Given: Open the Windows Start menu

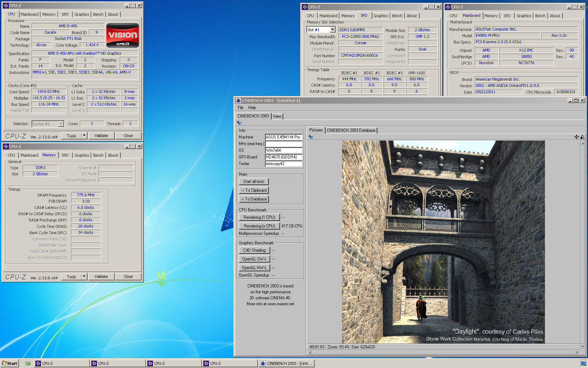Looking at the screenshot, I should tap(9, 363).
